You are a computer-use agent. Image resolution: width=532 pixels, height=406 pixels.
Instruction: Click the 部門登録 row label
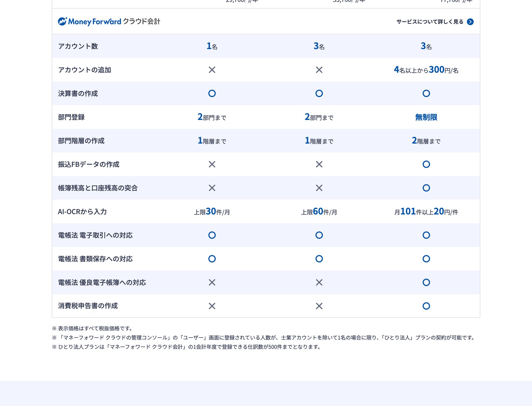click(x=71, y=117)
